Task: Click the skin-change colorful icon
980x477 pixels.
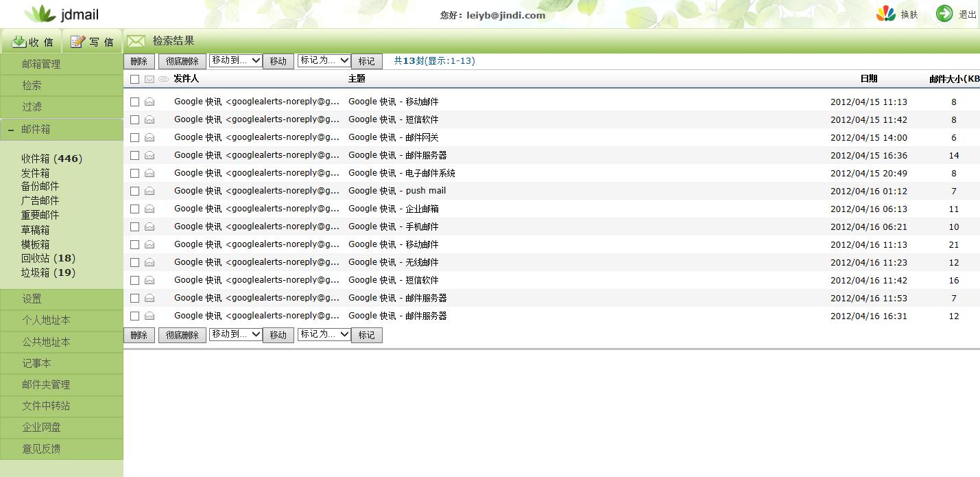Action: point(886,14)
